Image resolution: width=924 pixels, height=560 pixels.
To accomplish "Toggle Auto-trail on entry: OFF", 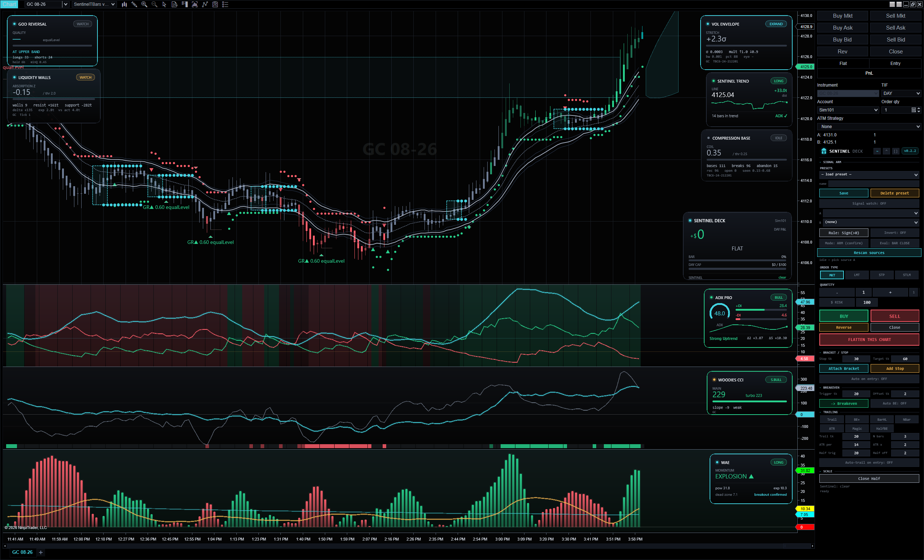I will pyautogui.click(x=869, y=463).
